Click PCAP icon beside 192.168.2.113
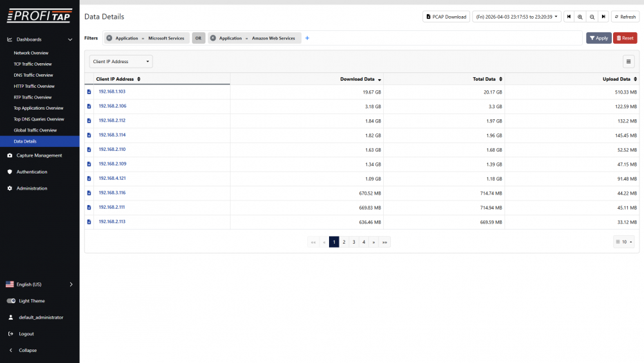644x363 pixels. [89, 222]
